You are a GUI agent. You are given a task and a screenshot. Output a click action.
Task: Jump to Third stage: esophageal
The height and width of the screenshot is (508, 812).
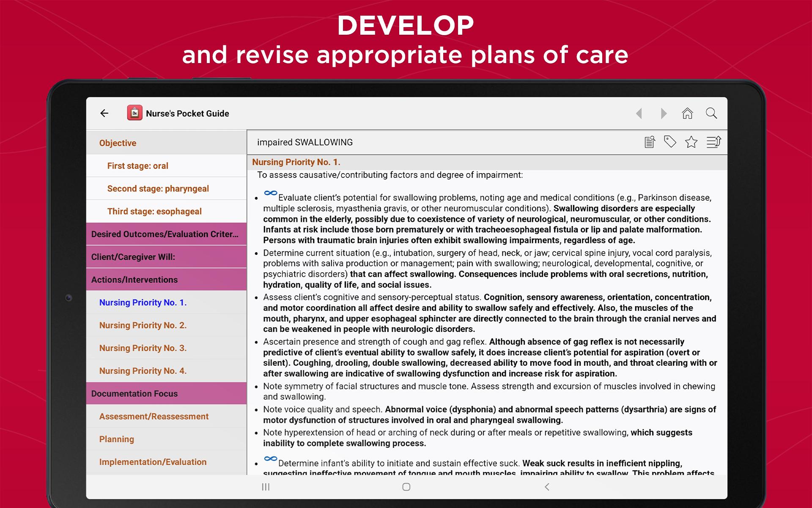[x=166, y=211]
